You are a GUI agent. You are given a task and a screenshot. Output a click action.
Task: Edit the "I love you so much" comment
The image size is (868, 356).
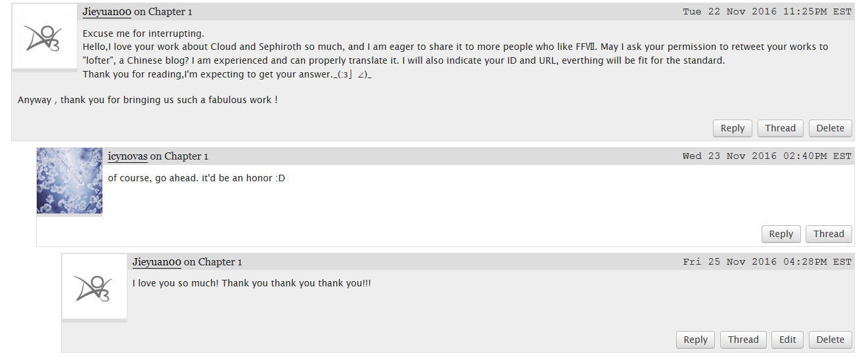(787, 340)
